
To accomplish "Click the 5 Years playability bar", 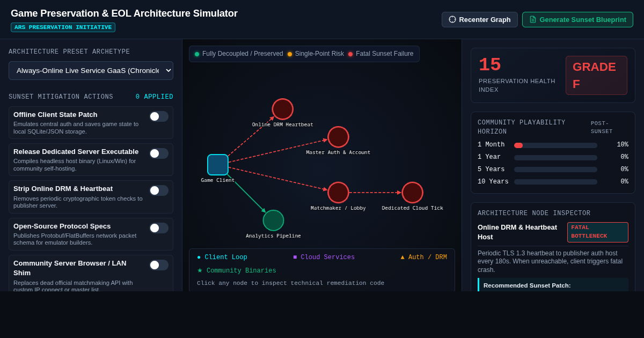I will pos(555,170).
